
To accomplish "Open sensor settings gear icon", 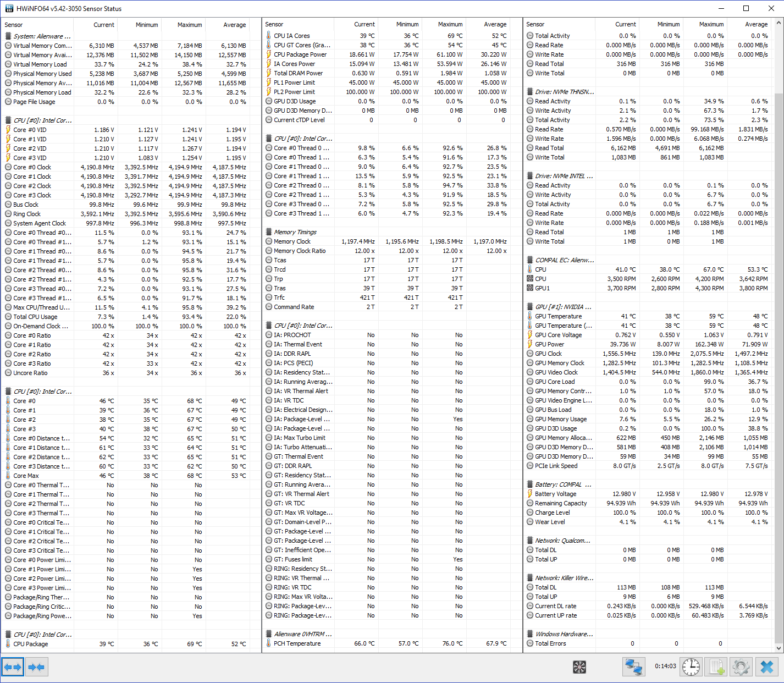I will [741, 667].
